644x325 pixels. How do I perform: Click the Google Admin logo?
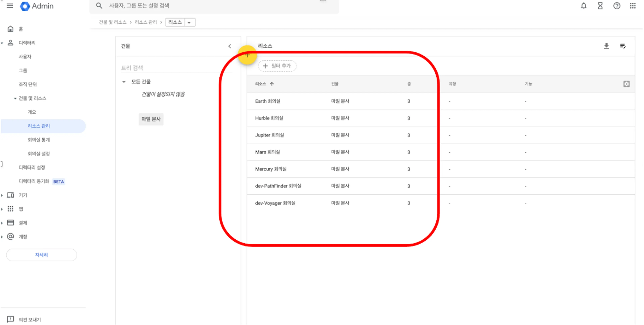pos(37,6)
